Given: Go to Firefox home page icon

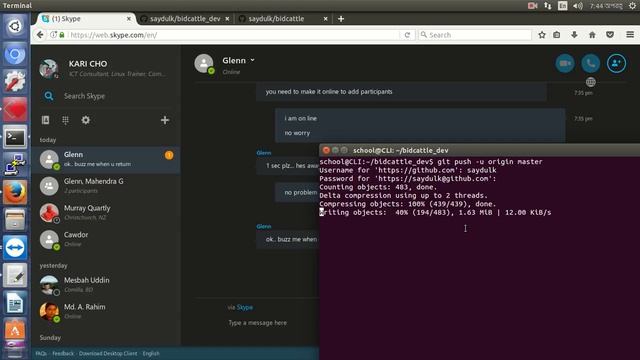Looking at the screenshot, I should (592, 35).
